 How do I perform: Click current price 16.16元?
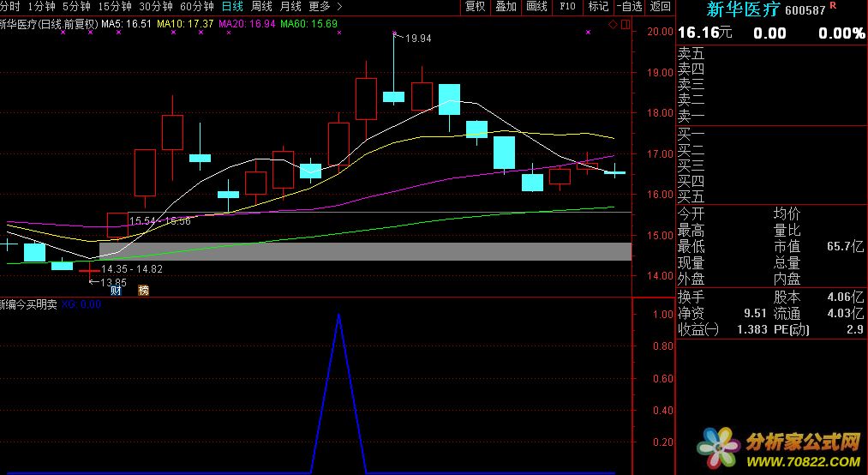pos(704,33)
